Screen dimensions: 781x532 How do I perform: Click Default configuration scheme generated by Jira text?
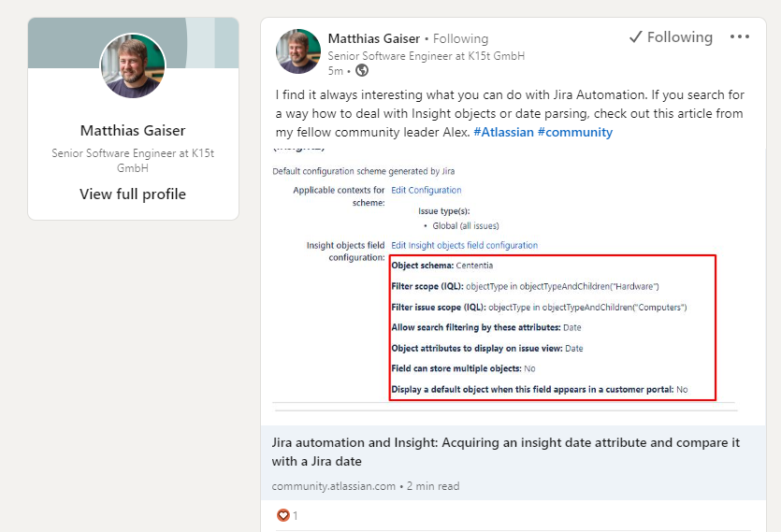[364, 171]
